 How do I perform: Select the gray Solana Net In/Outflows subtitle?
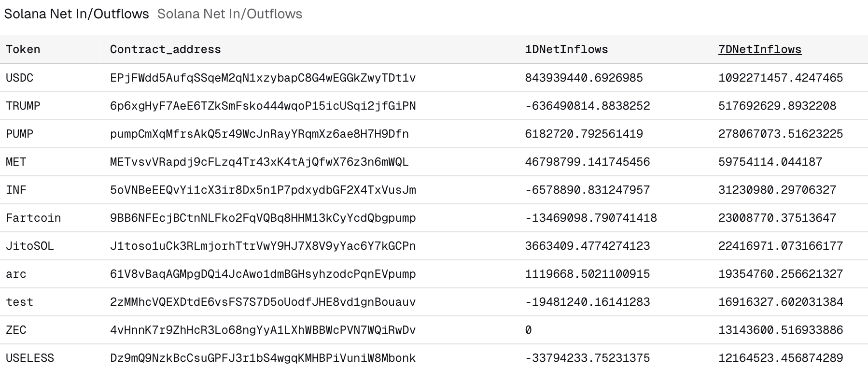coord(230,14)
